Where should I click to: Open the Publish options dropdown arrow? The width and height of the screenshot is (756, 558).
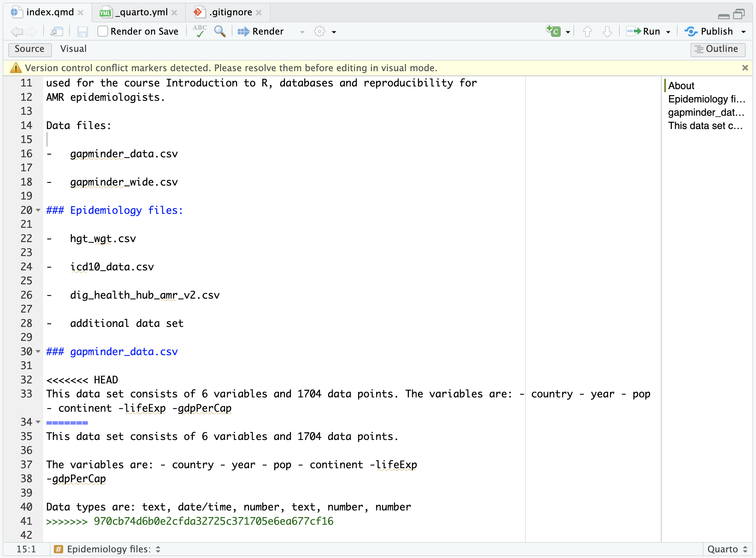(x=743, y=32)
